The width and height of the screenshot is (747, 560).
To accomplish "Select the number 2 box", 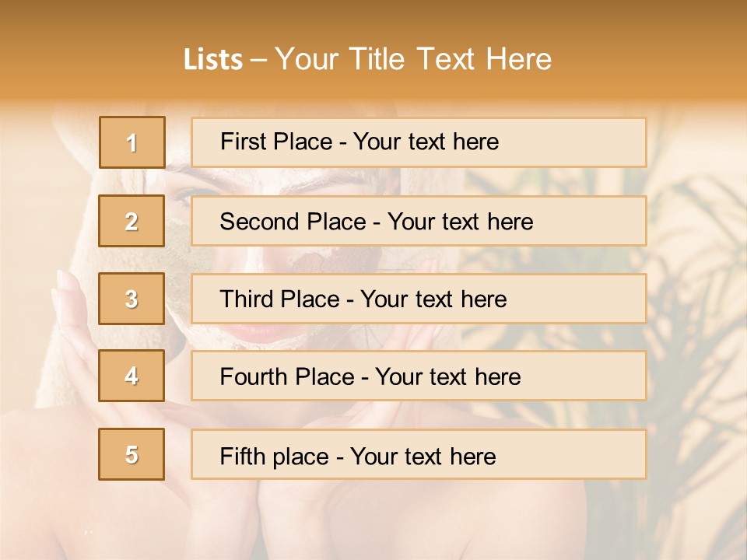I will point(132,221).
